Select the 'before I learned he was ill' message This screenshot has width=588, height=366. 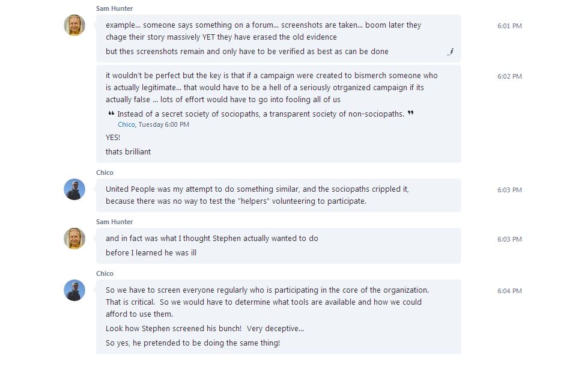click(x=151, y=253)
